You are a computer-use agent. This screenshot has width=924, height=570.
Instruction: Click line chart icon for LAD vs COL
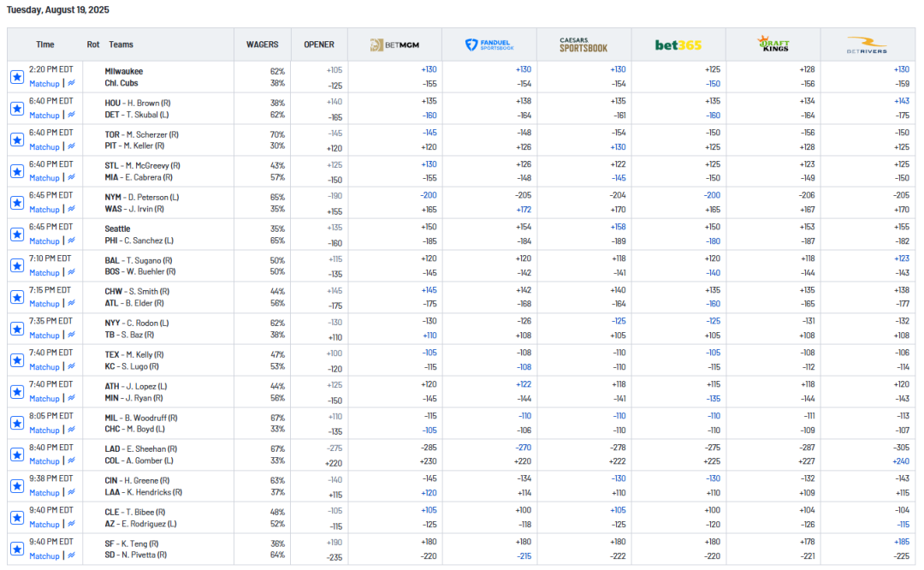[x=71, y=461]
